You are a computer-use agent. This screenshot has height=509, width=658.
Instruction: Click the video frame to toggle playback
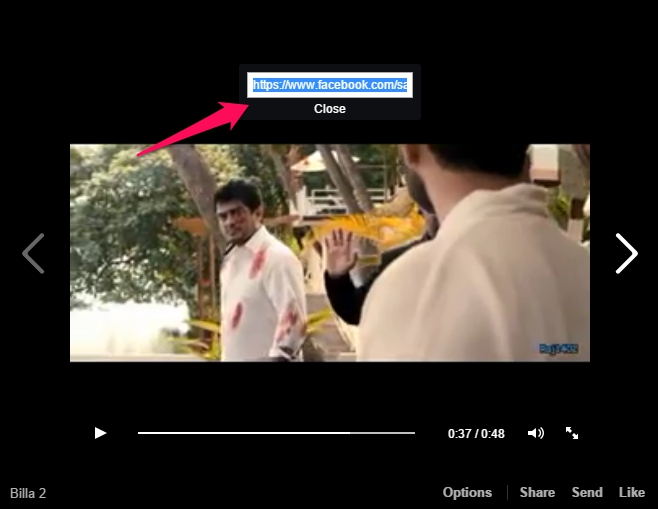[330, 253]
